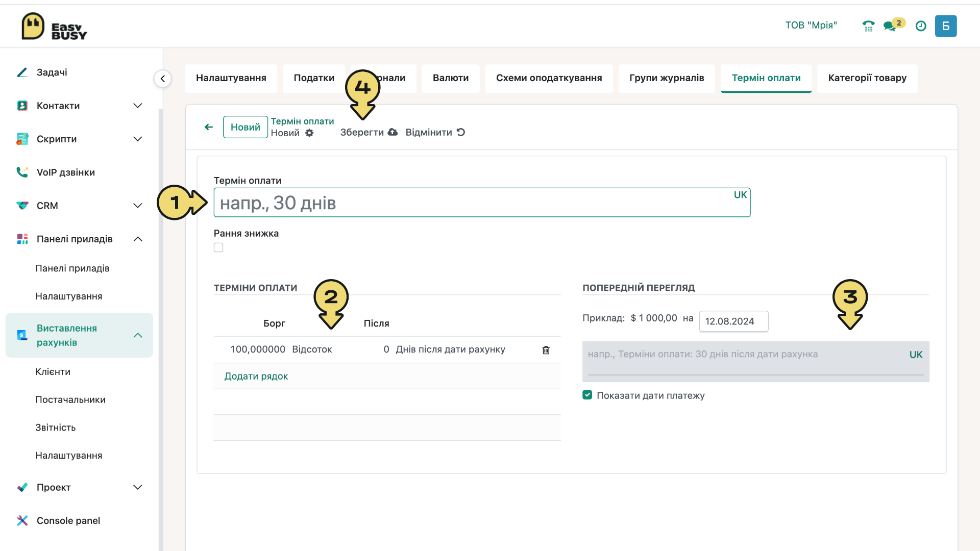This screenshot has height=551, width=980.
Task: Open gear settings next to Новий
Action: (309, 133)
